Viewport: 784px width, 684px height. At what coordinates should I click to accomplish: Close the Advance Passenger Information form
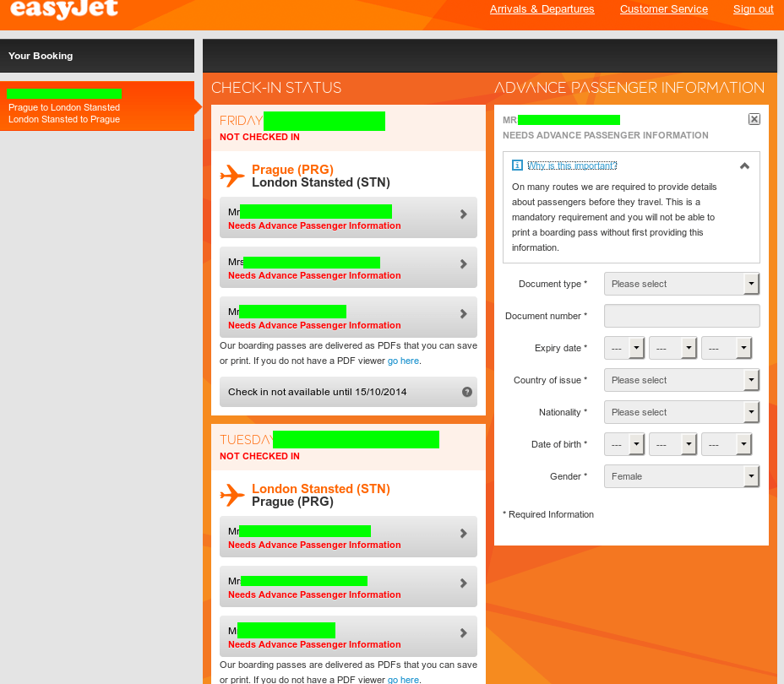tap(754, 118)
